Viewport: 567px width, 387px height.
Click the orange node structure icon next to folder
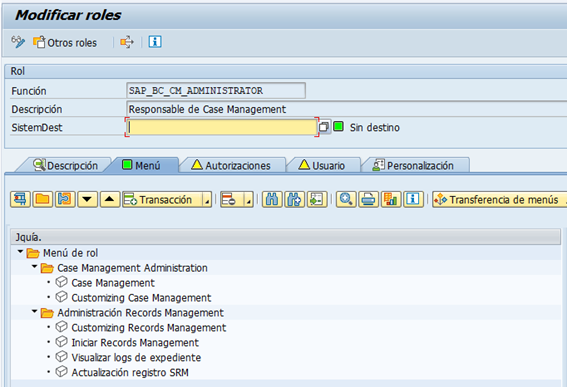click(x=65, y=199)
